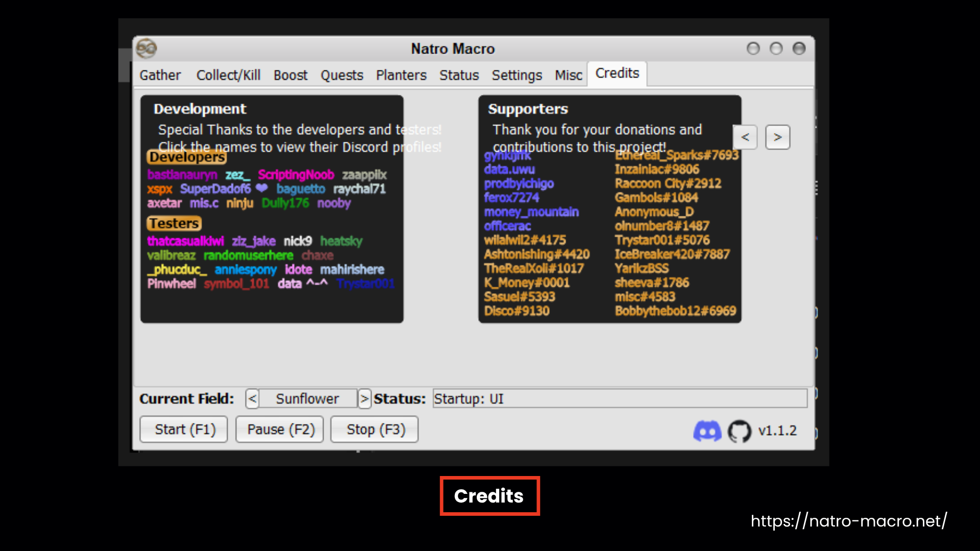
Task: Open anniespony tester profile
Action: point(246,269)
